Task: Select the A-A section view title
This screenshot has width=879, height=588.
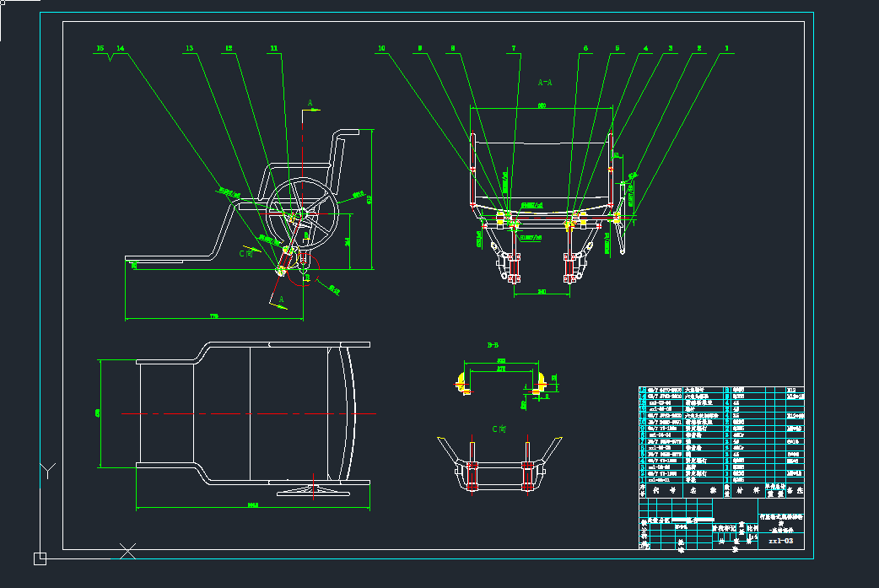Action: point(545,83)
